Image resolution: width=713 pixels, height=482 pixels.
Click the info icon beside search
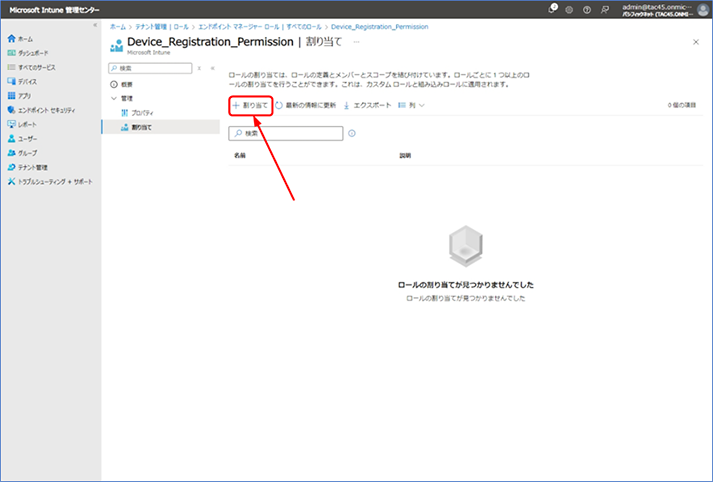pos(352,134)
